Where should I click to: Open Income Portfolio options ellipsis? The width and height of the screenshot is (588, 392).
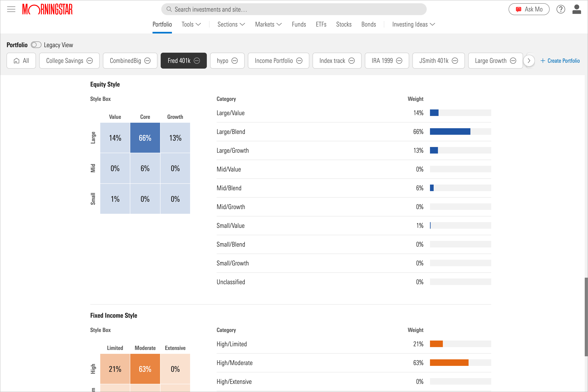click(x=299, y=61)
